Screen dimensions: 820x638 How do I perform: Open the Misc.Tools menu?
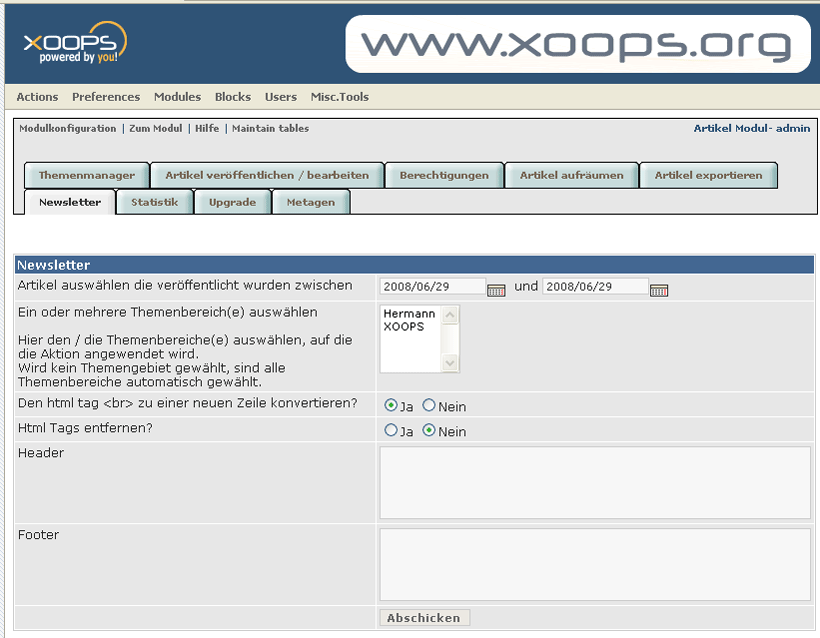click(x=340, y=97)
